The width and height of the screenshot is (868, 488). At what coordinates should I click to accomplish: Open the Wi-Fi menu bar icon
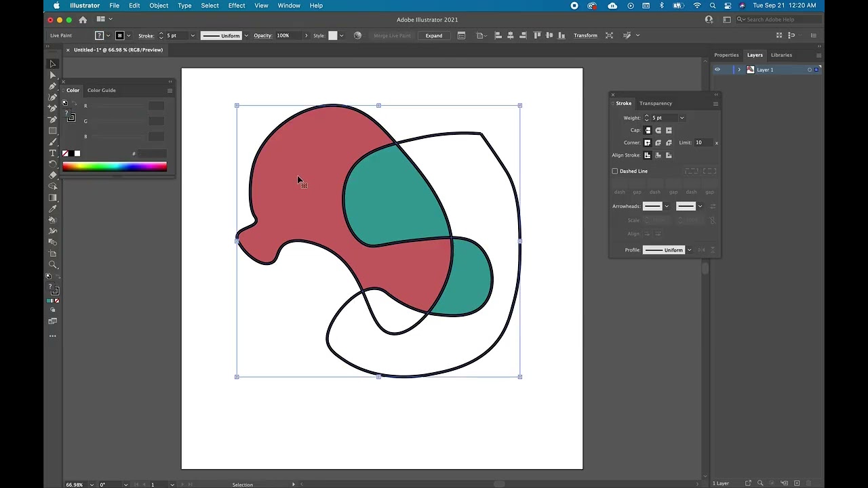(697, 5)
